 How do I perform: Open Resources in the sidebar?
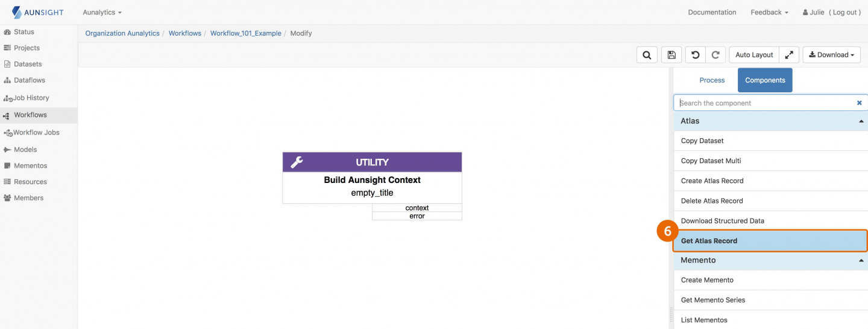30,182
